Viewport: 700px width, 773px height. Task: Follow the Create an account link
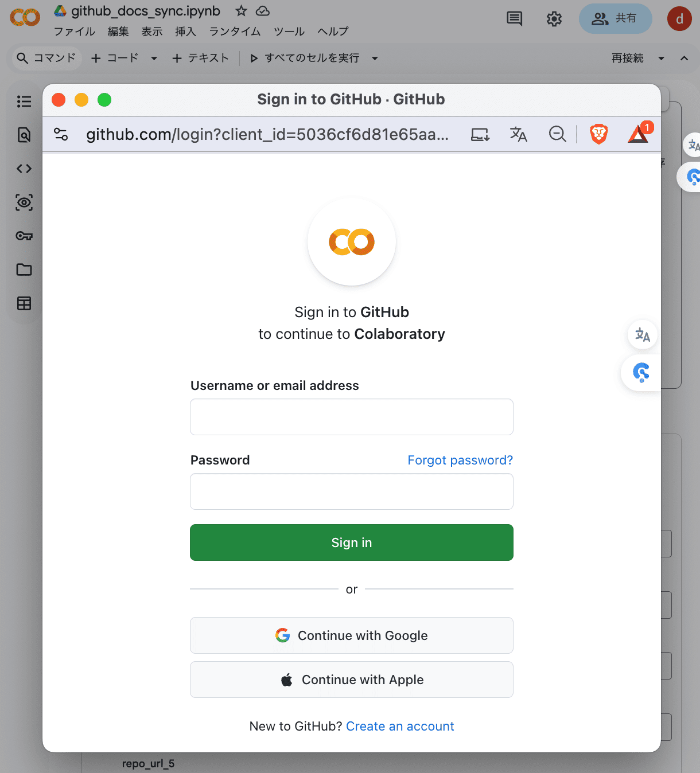coord(400,726)
